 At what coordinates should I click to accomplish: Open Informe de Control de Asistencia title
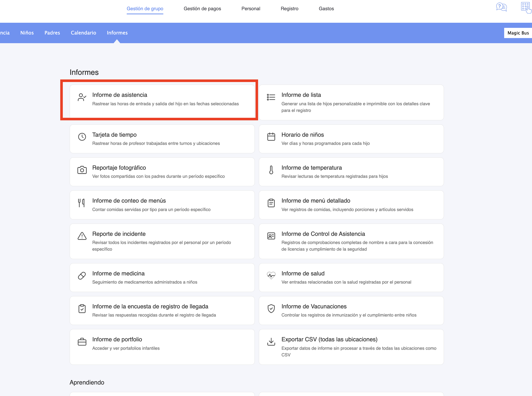tap(323, 234)
